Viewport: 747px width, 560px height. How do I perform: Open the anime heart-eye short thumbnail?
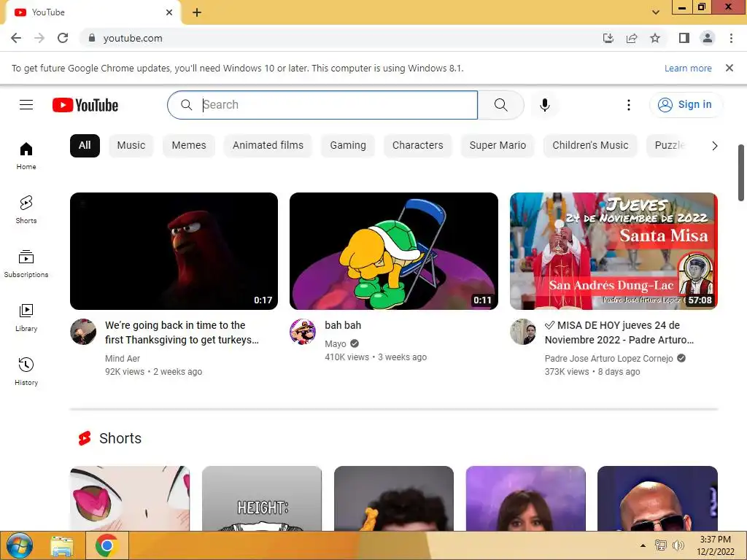pos(130,498)
